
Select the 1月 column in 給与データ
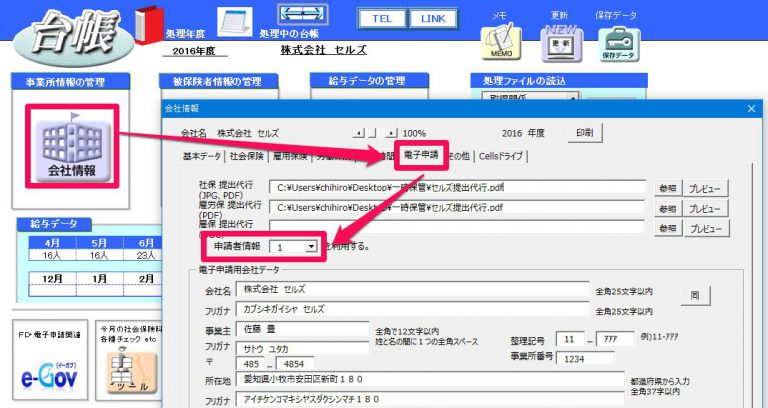[x=99, y=279]
